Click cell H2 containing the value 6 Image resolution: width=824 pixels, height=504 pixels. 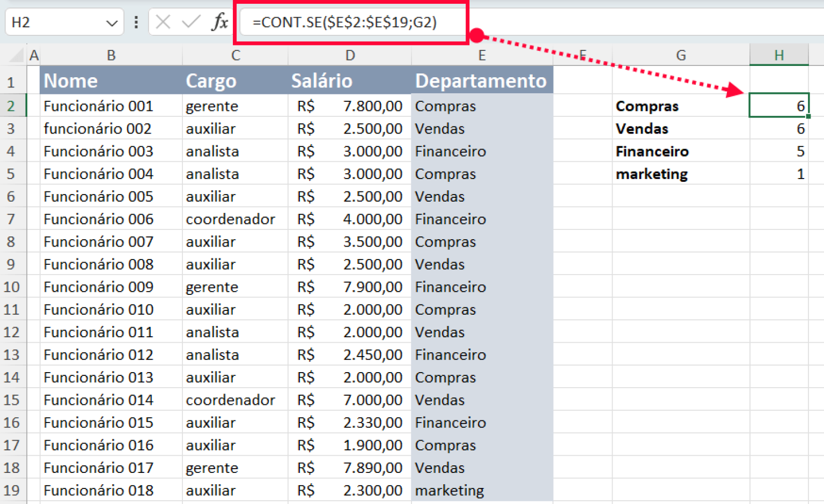click(x=779, y=106)
